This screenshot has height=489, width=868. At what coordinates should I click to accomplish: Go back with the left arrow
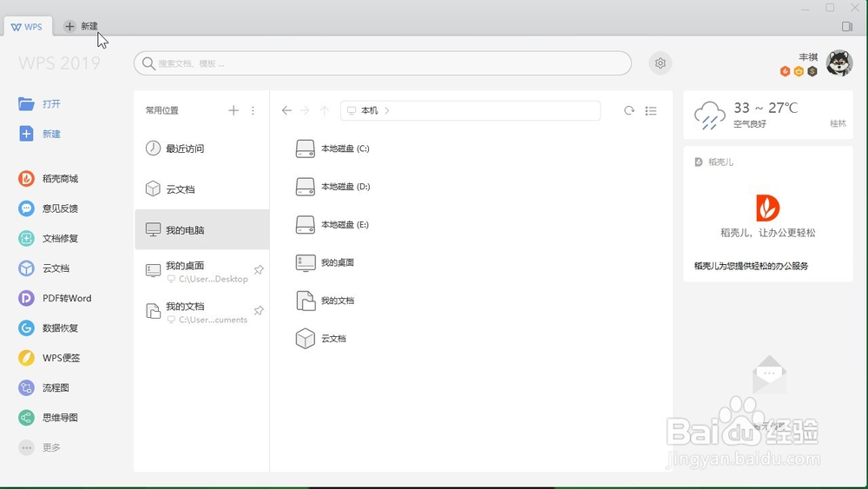[x=286, y=110]
